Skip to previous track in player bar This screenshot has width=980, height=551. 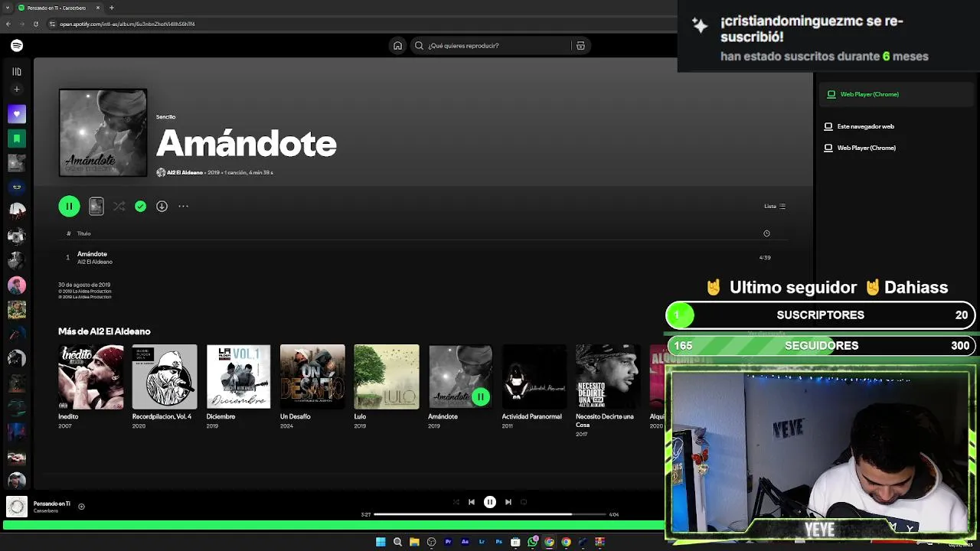[x=472, y=502]
